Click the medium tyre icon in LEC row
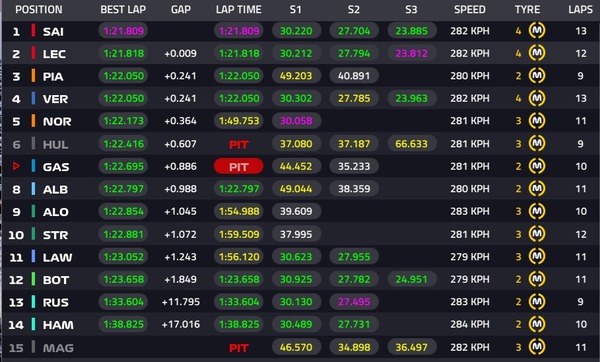 coord(537,53)
